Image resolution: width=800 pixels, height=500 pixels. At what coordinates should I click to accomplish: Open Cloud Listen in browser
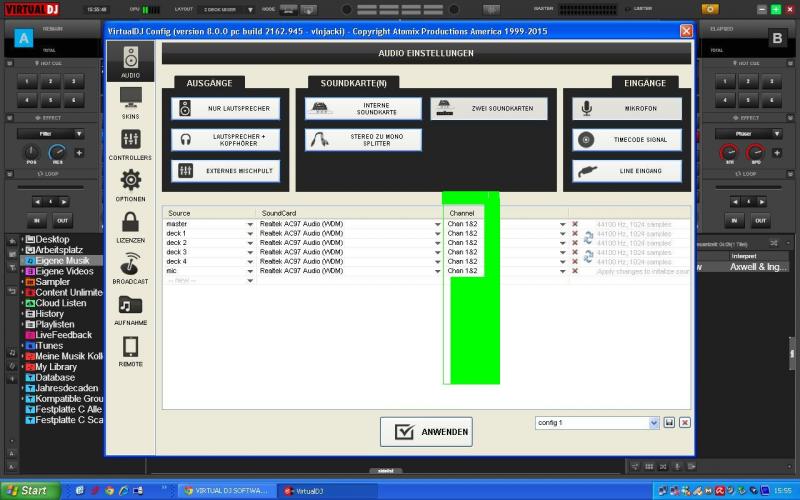pos(56,303)
